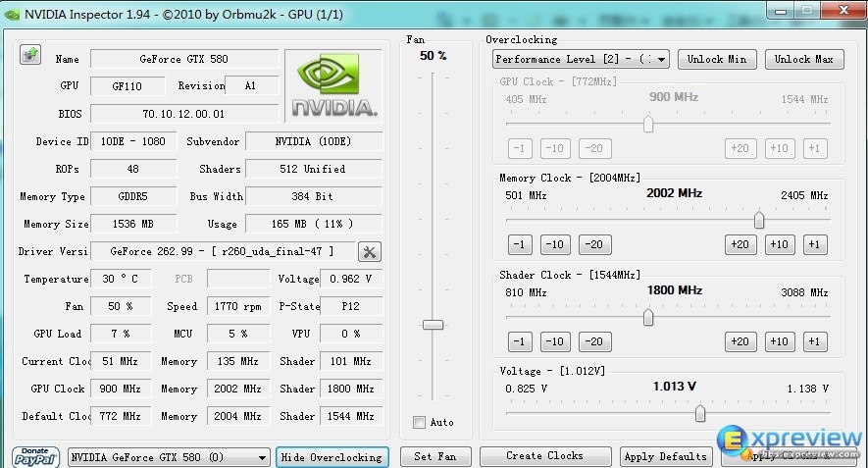The image size is (868, 468).
Task: Decrease Shader Clock by 10 MHz
Action: click(555, 341)
